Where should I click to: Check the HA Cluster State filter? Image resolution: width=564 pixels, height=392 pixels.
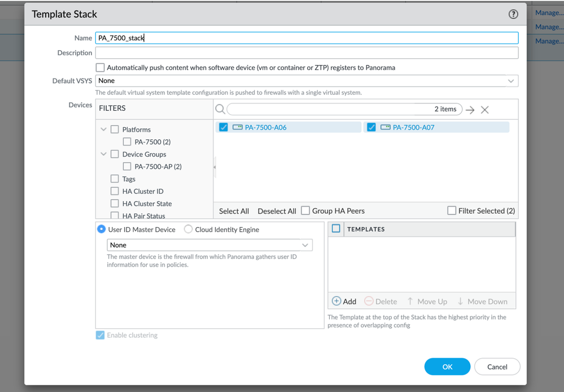pyautogui.click(x=115, y=203)
